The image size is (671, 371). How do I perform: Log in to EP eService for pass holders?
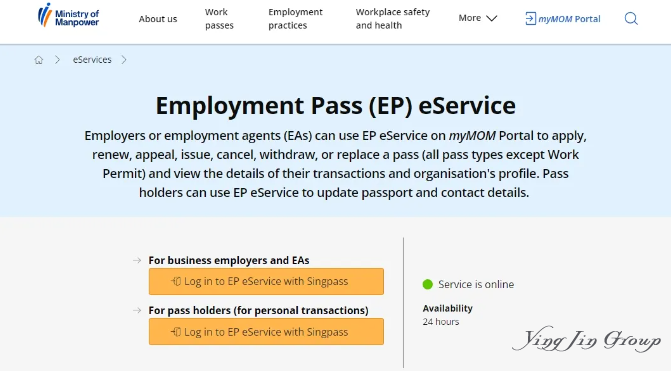266,332
